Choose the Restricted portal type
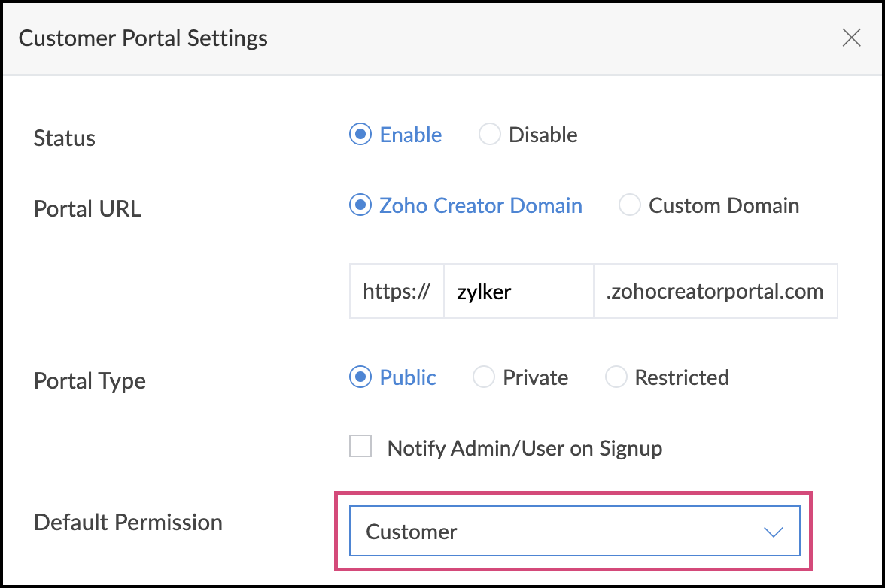The image size is (885, 588). 616,377
